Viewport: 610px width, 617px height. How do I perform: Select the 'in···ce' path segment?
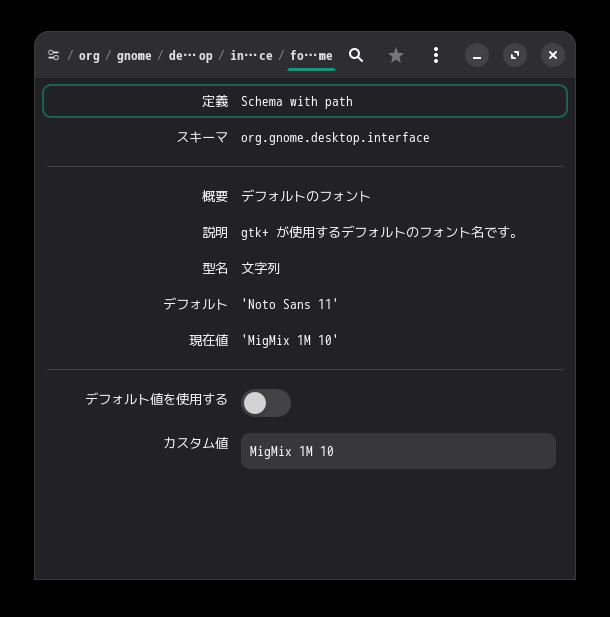coord(251,56)
